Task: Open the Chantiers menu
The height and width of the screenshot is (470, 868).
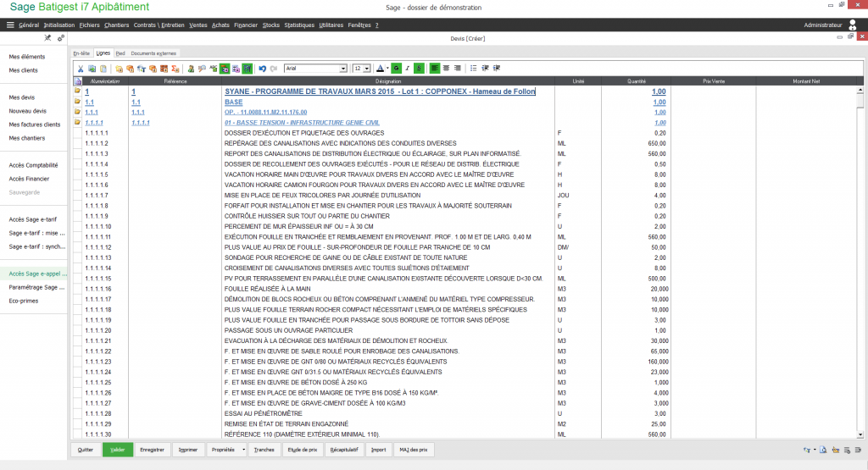Action: (x=116, y=25)
